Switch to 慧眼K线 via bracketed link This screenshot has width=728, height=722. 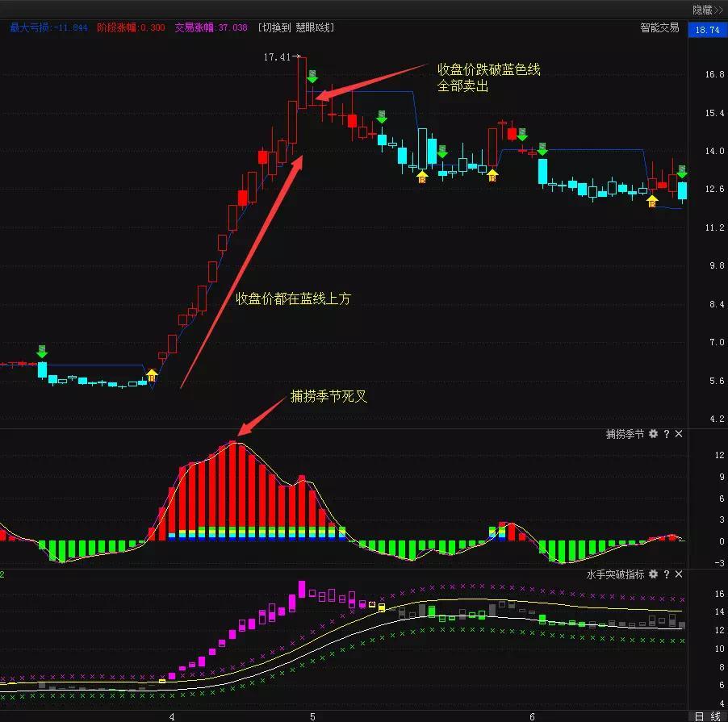(x=296, y=28)
